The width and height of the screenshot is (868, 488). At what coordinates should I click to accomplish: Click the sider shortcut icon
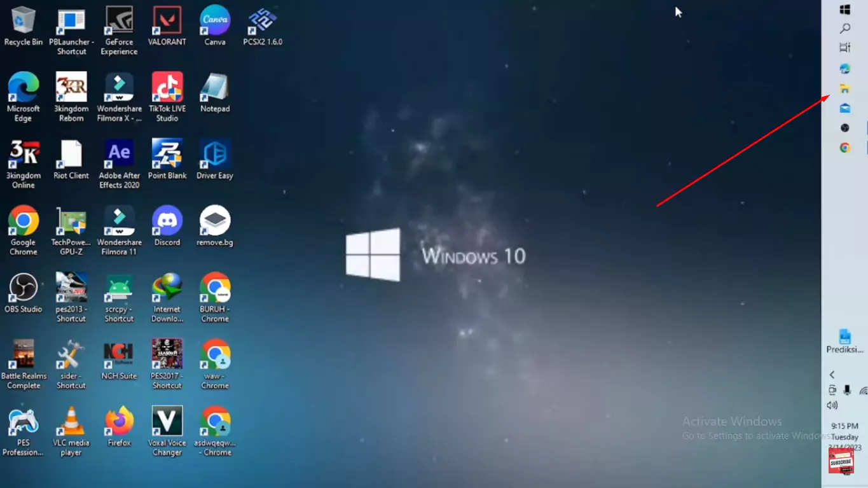pos(71,365)
